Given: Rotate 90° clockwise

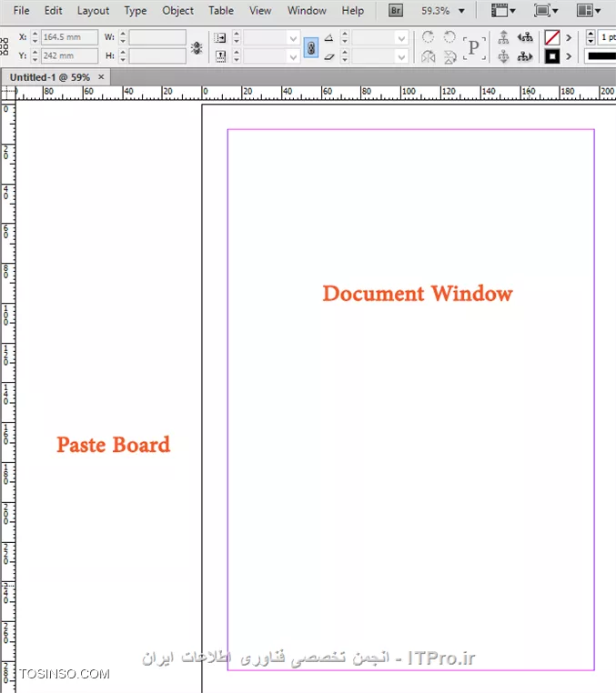Looking at the screenshot, I should point(428,37).
